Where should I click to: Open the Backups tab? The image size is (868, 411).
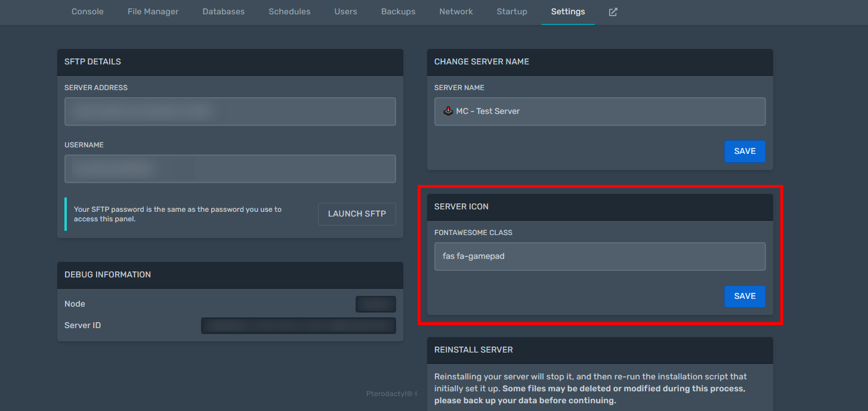pyautogui.click(x=398, y=11)
